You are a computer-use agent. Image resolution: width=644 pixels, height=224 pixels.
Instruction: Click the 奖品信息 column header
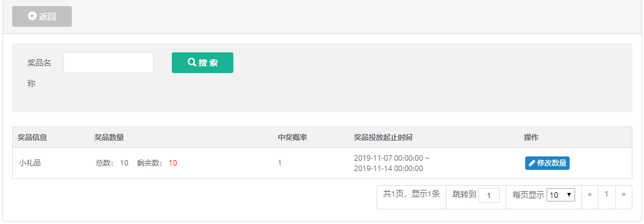coord(32,138)
